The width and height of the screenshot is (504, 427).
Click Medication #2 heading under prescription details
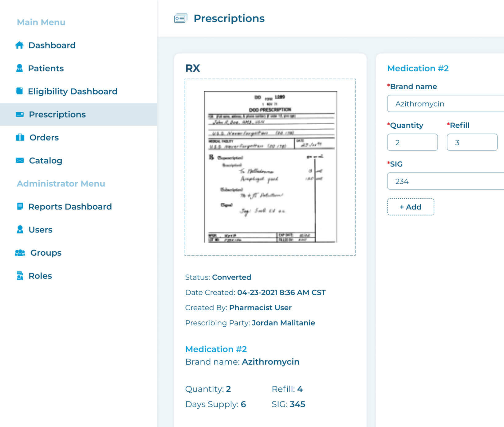click(216, 349)
